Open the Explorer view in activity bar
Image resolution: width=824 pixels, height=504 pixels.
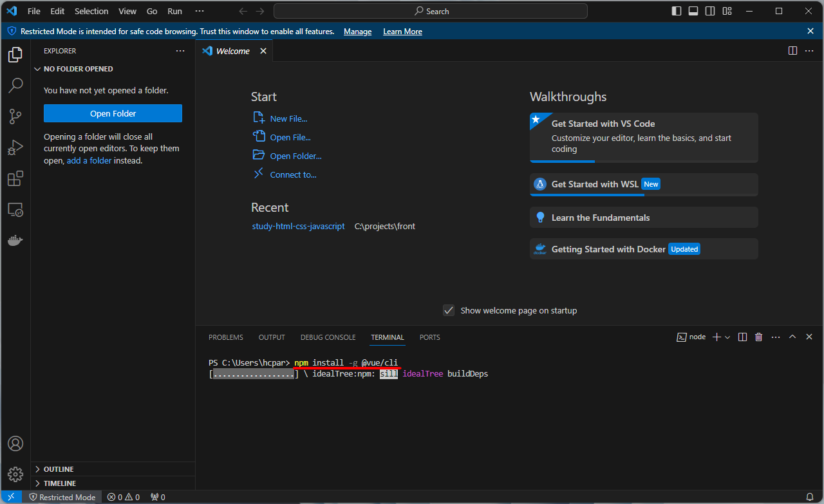pyautogui.click(x=15, y=55)
